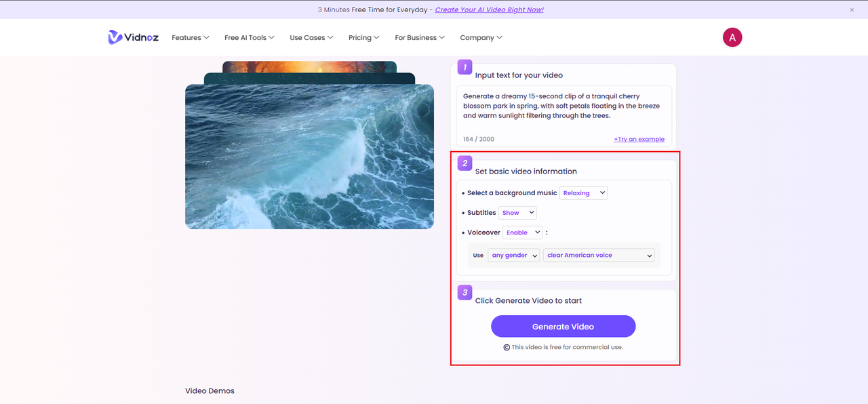Click the 164 / 2000 character counter
Viewport: 868px width, 404px height.
coord(479,139)
